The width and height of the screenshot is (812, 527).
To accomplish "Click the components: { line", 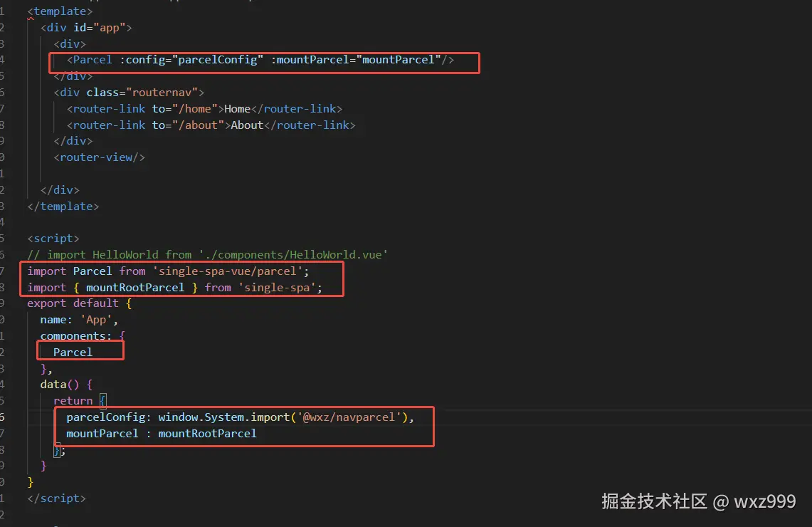I will (x=83, y=336).
